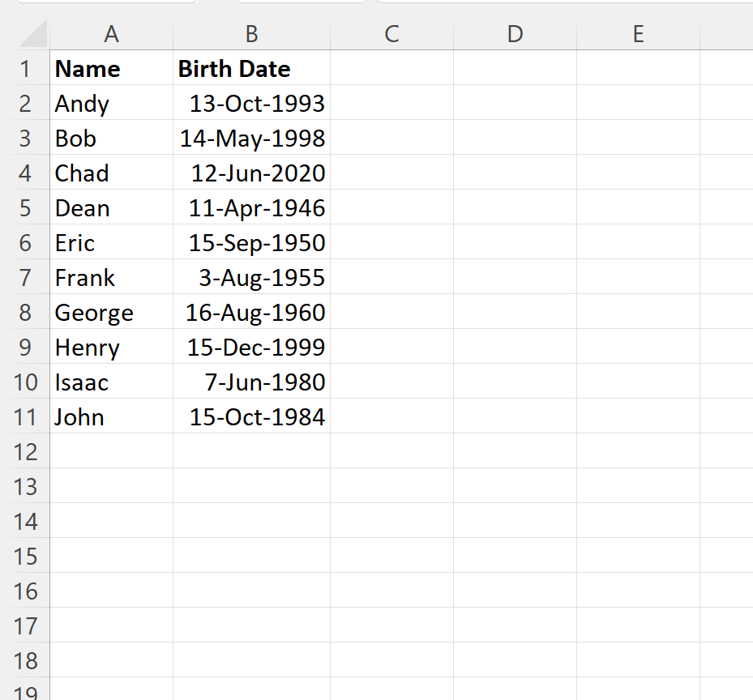The width and height of the screenshot is (753, 700).
Task: Select Frank's birth date 3-Aug-1955
Action: pos(251,278)
